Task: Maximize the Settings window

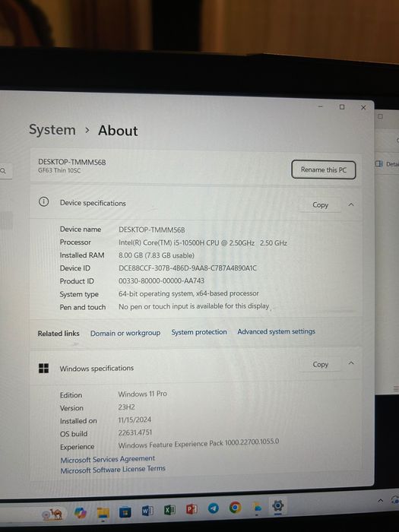Action: tap(342, 107)
